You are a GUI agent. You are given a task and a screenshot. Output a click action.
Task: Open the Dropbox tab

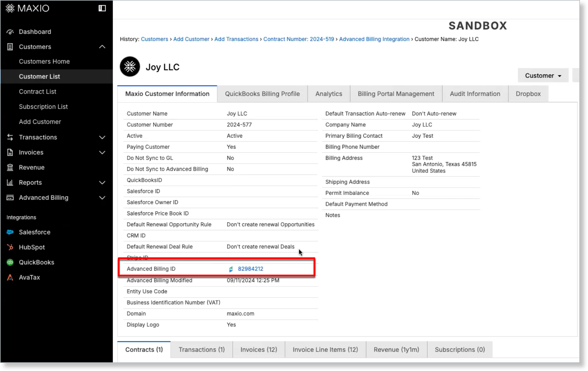tap(528, 94)
